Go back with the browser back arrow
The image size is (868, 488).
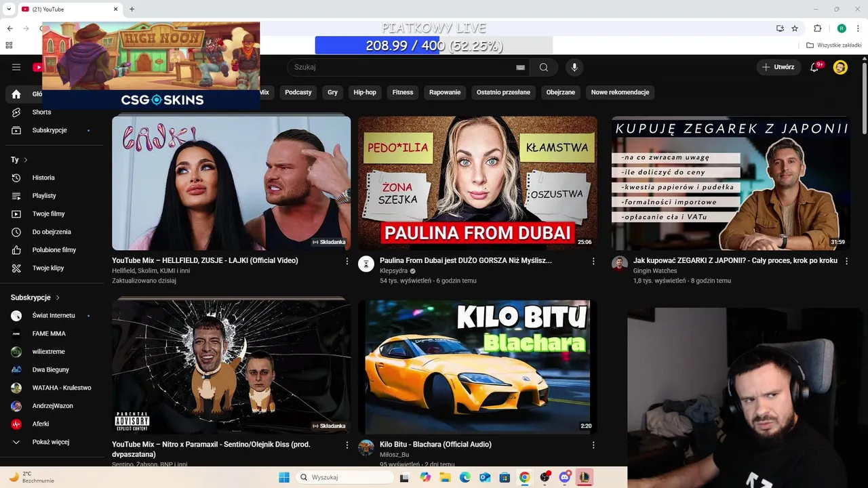tap(9, 28)
